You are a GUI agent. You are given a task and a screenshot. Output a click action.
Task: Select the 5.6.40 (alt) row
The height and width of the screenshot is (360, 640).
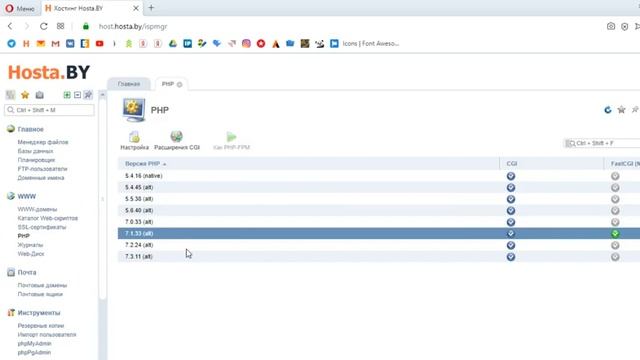point(379,211)
